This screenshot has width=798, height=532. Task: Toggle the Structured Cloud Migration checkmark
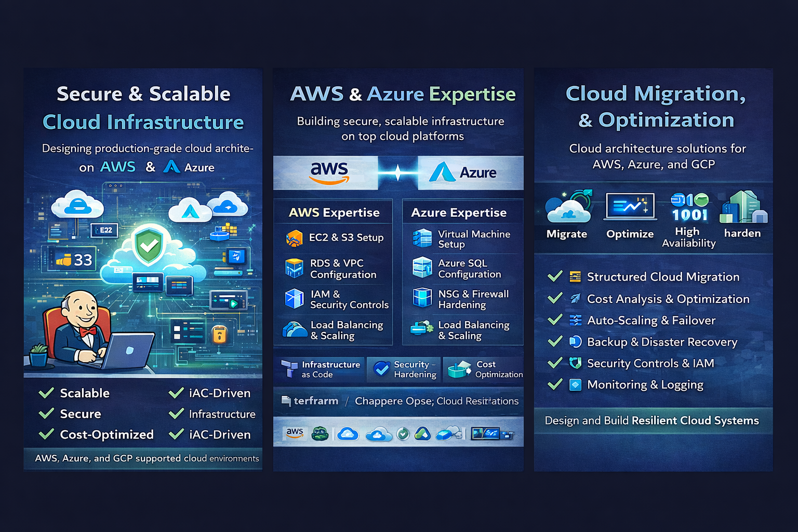(x=555, y=276)
